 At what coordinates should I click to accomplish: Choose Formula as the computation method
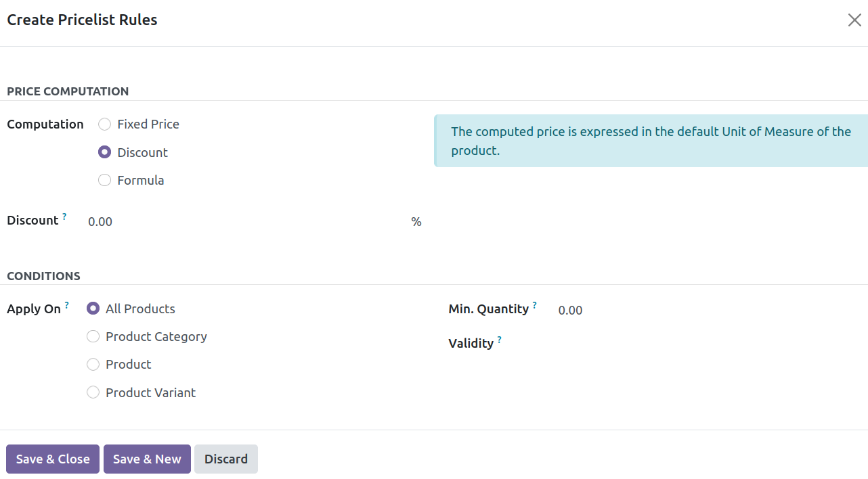105,180
